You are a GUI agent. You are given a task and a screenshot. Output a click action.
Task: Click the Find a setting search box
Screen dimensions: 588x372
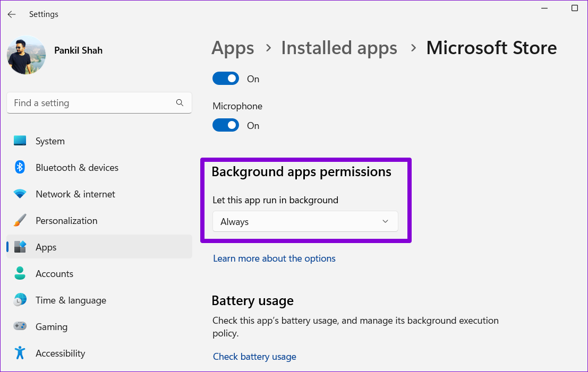pyautogui.click(x=99, y=102)
